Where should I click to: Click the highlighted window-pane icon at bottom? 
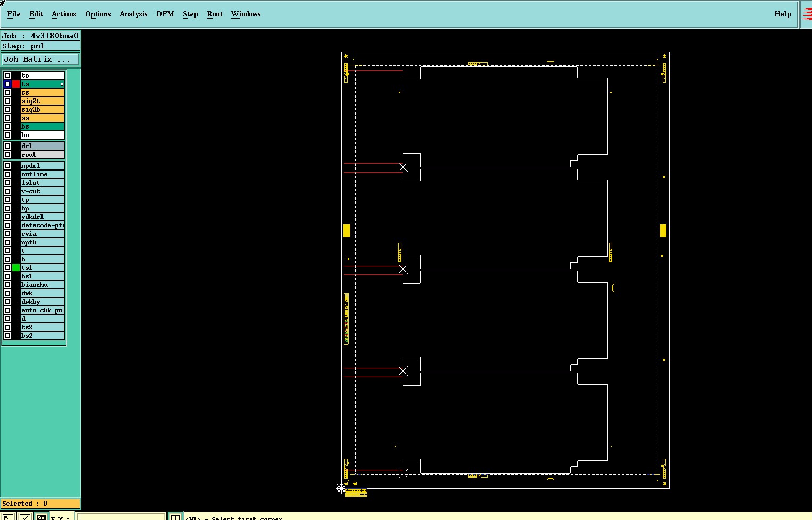(x=41, y=516)
